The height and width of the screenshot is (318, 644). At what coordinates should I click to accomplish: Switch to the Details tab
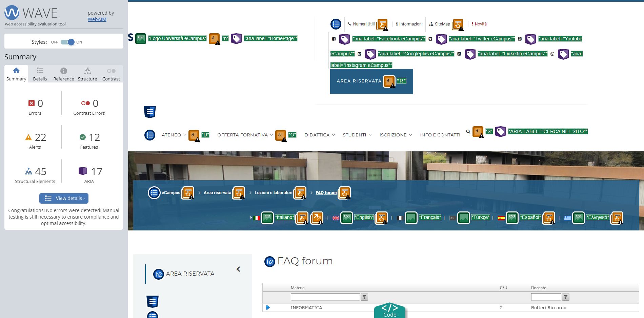pos(40,74)
